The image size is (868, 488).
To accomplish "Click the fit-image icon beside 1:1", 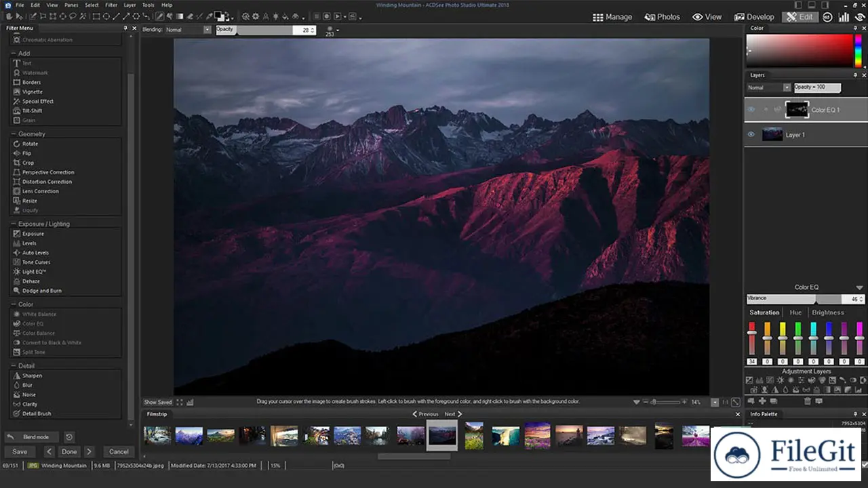I will [736, 402].
